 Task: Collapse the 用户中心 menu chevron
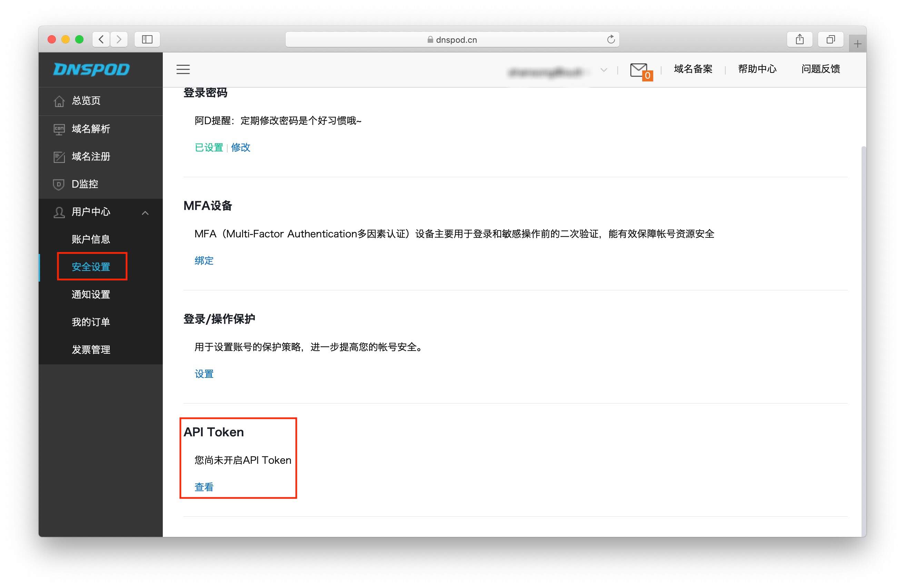point(145,213)
